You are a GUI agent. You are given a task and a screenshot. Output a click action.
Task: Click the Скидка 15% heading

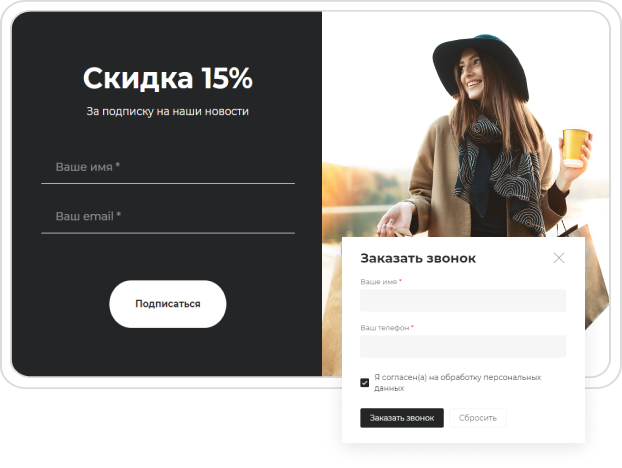[x=167, y=78]
